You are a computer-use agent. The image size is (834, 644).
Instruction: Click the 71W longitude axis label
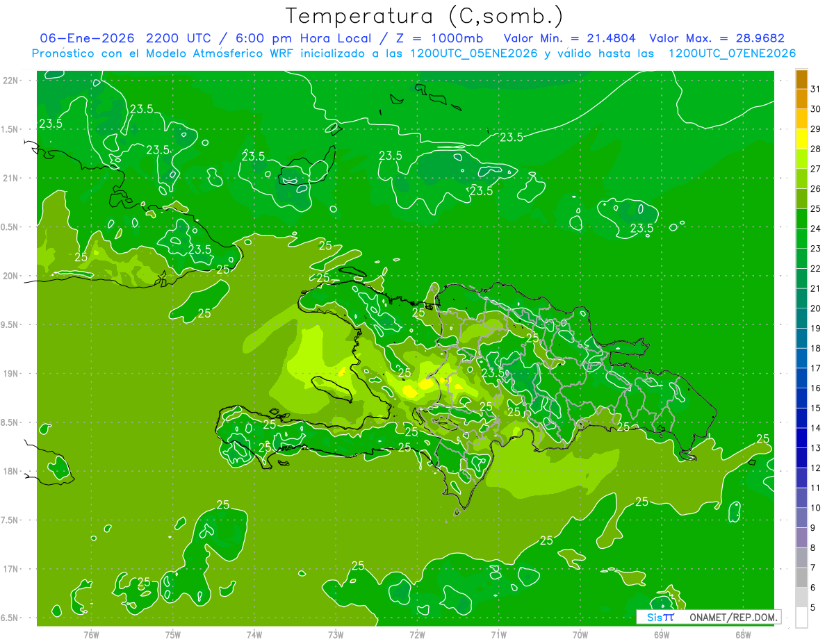(498, 634)
